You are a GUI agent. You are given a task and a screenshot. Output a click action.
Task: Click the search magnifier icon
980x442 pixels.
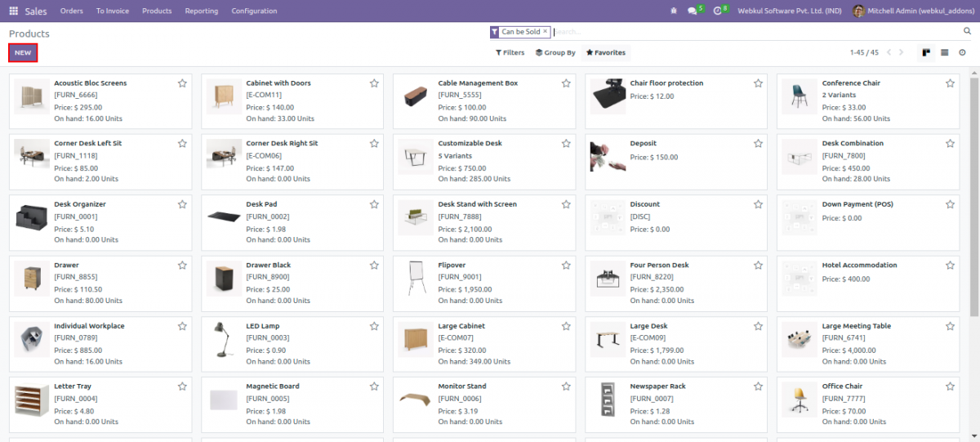coord(967,31)
